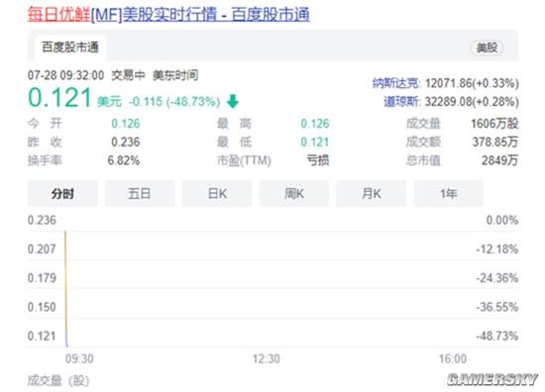Switch chart to 月K view
This screenshot has height=392, width=545.
[372, 193]
